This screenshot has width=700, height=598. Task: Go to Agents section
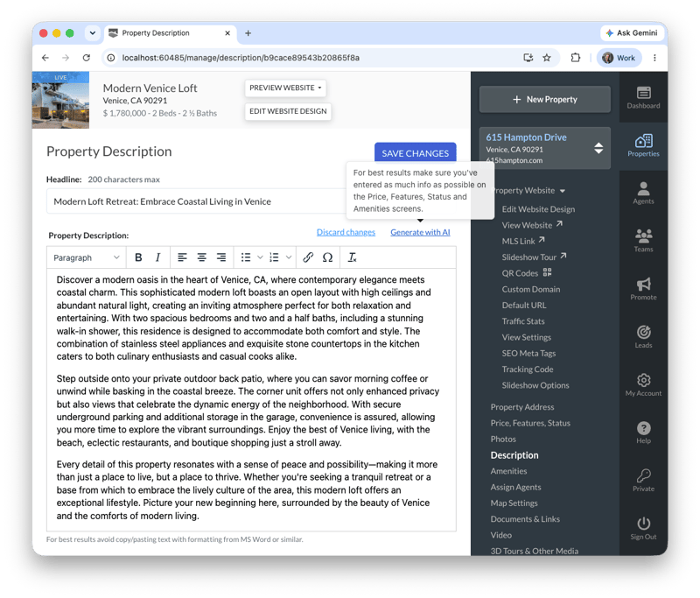coord(643,193)
